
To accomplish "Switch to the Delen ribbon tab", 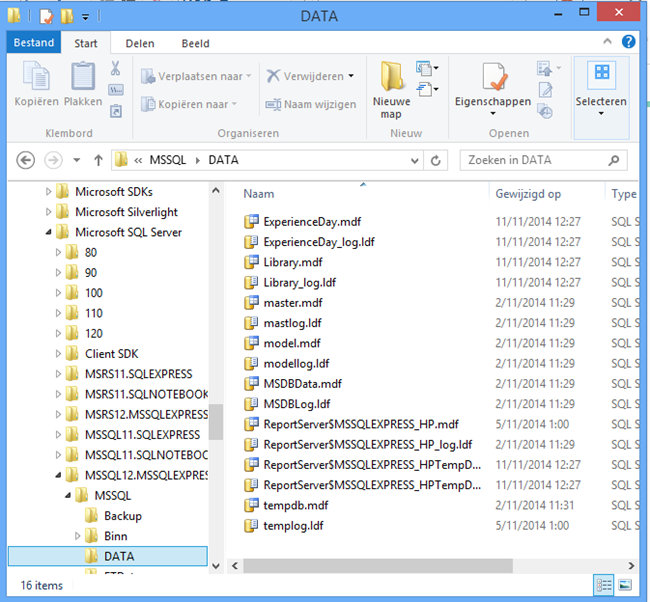I will click(140, 43).
